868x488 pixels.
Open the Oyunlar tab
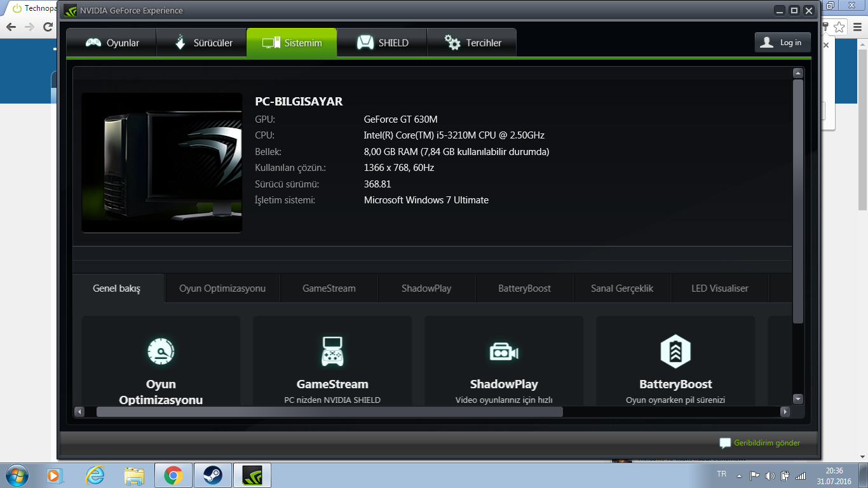112,43
